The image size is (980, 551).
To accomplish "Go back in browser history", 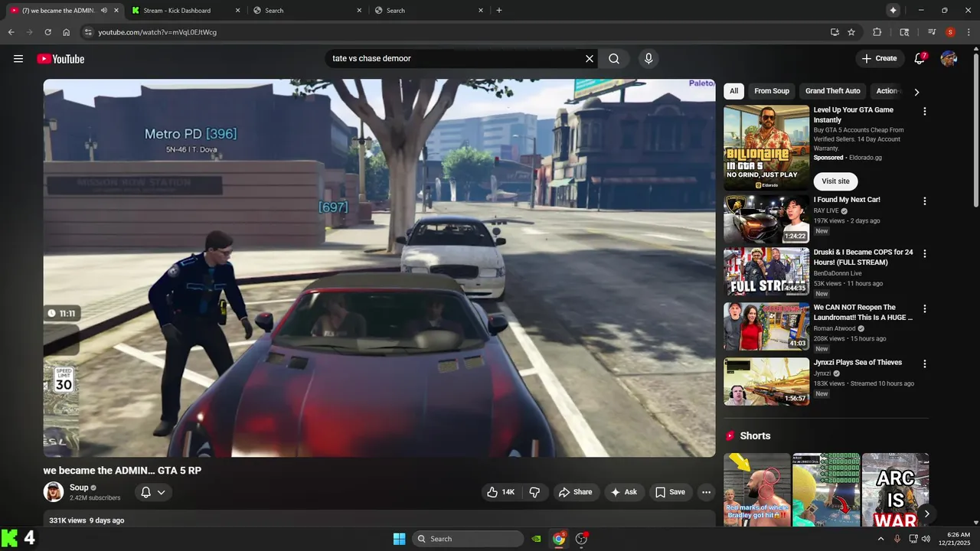I will (11, 32).
